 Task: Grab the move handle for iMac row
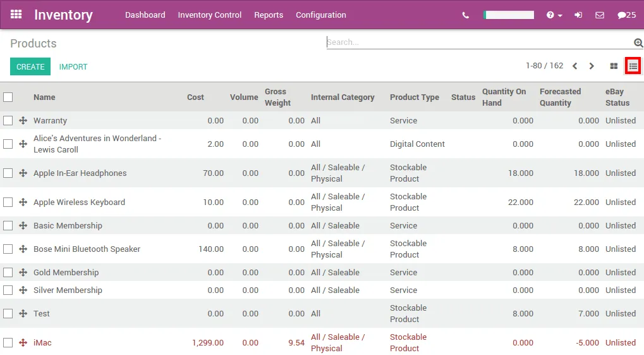coord(23,343)
